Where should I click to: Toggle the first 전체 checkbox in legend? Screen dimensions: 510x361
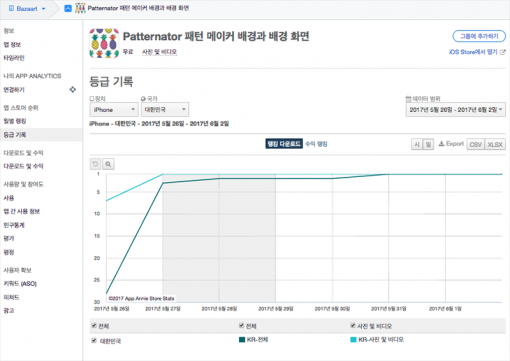tap(94, 326)
